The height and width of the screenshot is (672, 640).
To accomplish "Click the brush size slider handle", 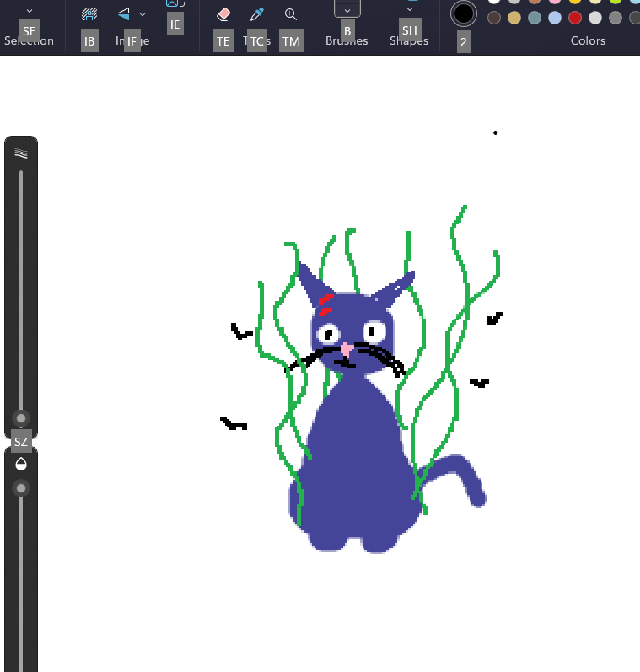I will click(21, 418).
